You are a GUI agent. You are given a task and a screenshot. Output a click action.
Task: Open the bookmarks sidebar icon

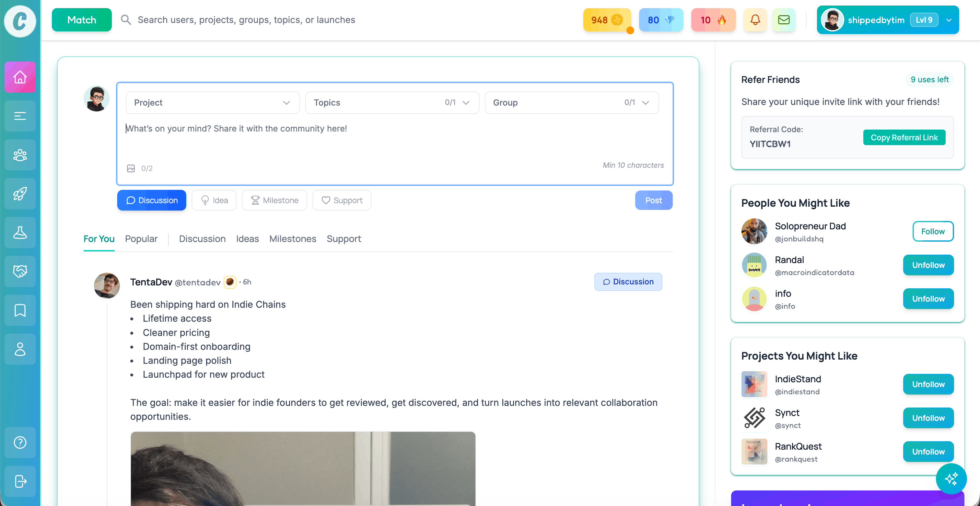click(20, 310)
